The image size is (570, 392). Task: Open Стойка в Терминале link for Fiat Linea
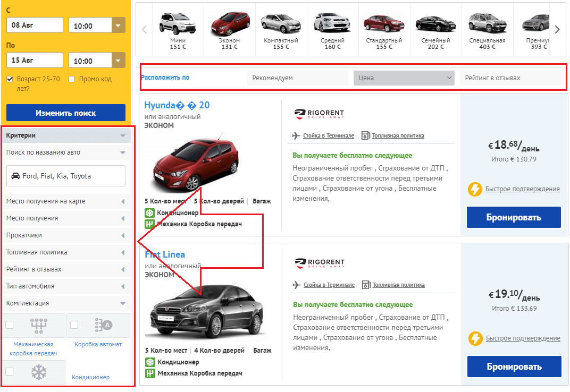tap(329, 285)
